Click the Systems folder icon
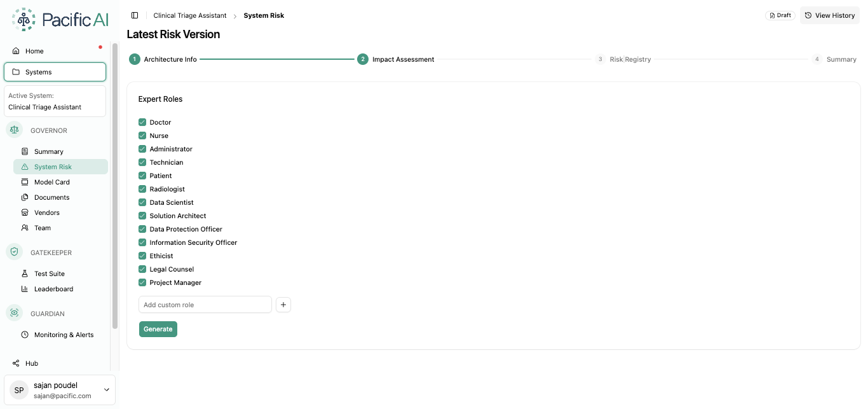Viewport: 868px width, 409px height. pos(16,72)
